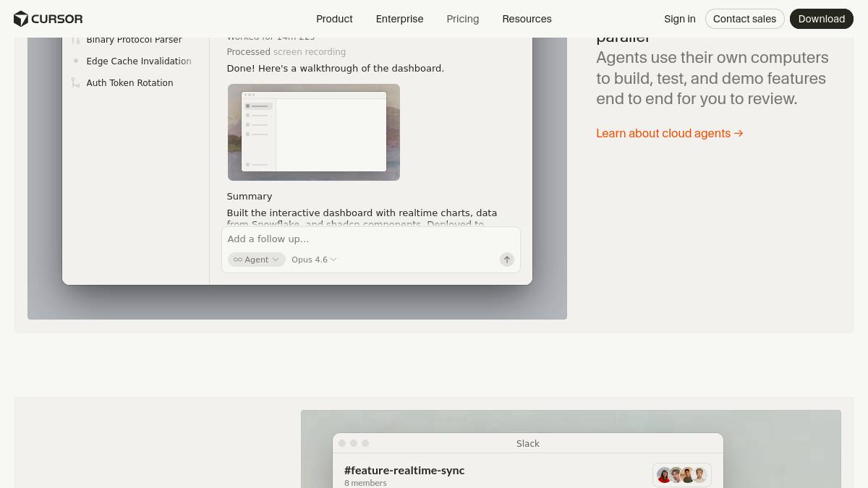Click the branch icon beside Auth Token Rotation
The height and width of the screenshot is (488, 868).
coord(75,83)
